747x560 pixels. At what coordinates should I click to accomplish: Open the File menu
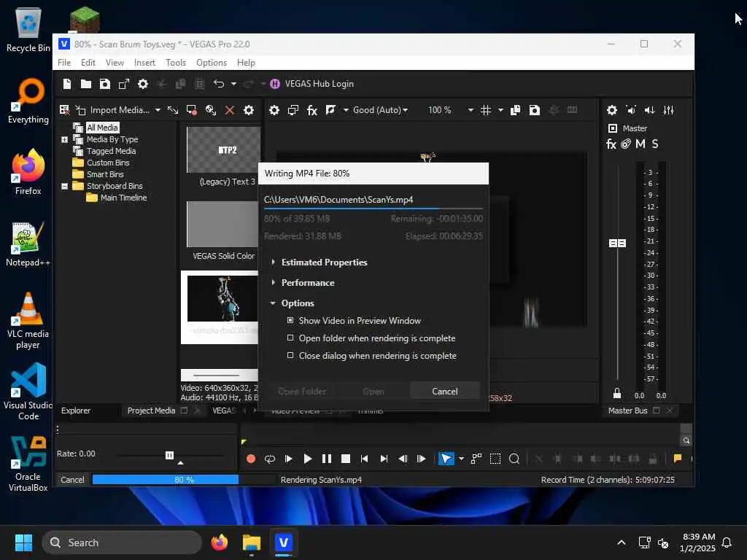(x=64, y=63)
